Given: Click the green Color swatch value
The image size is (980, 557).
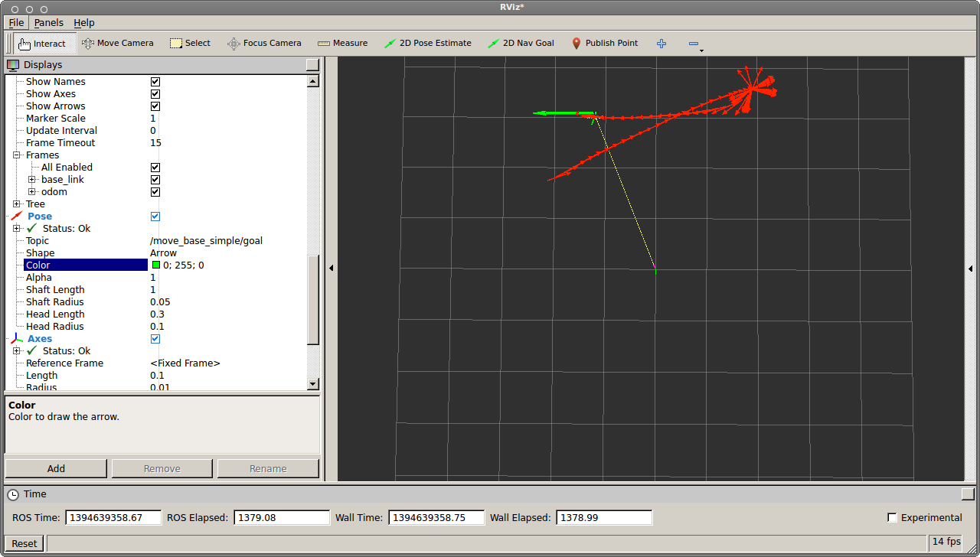Looking at the screenshot, I should coord(156,265).
